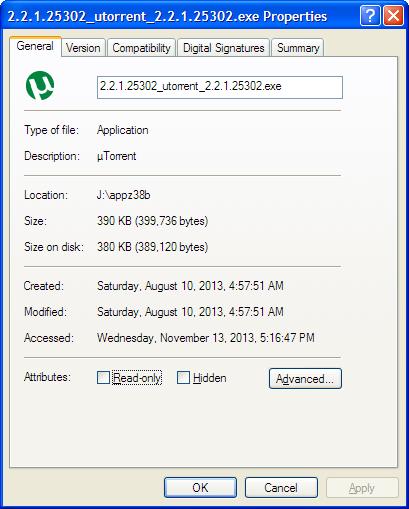Screen dimensions: 409x509
Task: Click the µTorrent description text
Action: pyautogui.click(x=117, y=156)
